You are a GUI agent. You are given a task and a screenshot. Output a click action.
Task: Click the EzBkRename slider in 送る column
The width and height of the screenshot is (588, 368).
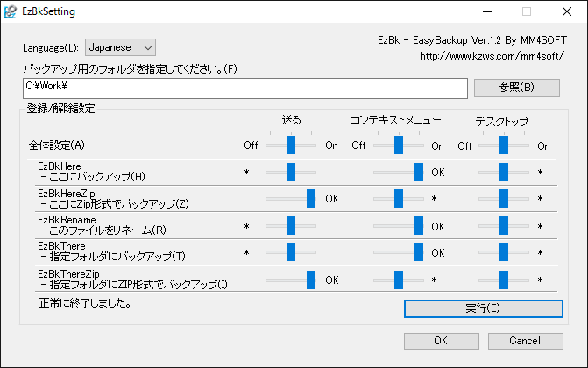click(291, 226)
